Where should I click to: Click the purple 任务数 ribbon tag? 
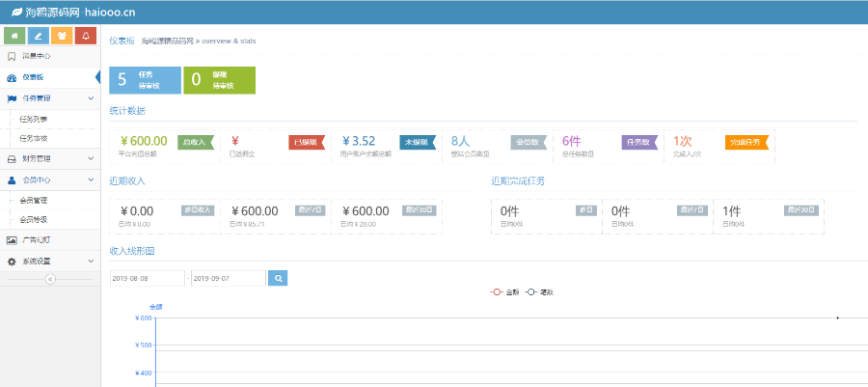point(640,142)
